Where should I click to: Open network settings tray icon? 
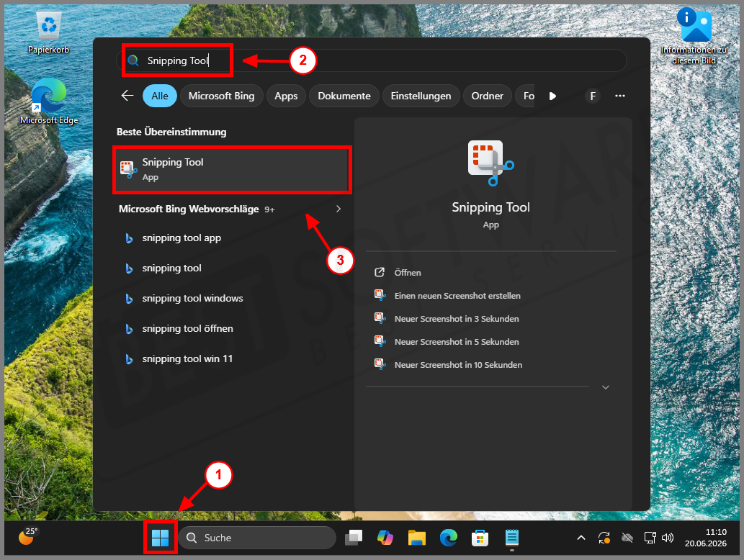click(x=650, y=538)
